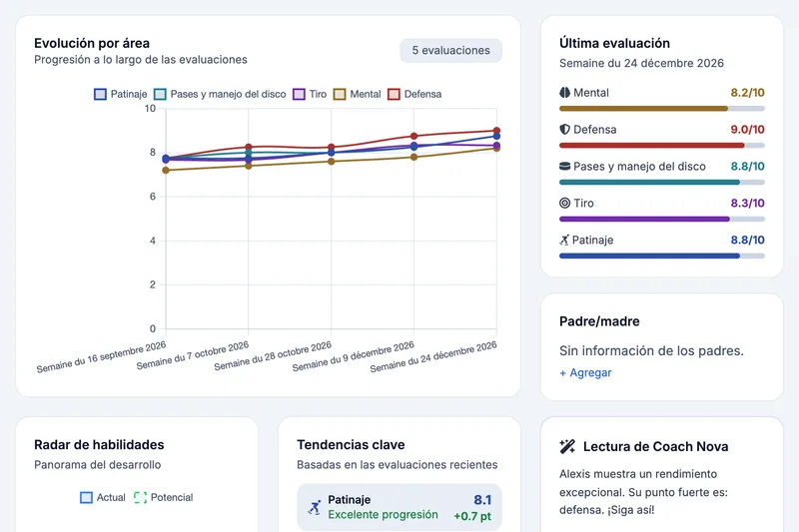Viewport: 799px width, 532px height.
Task: Toggle the Defensa series in legend
Action: point(414,94)
